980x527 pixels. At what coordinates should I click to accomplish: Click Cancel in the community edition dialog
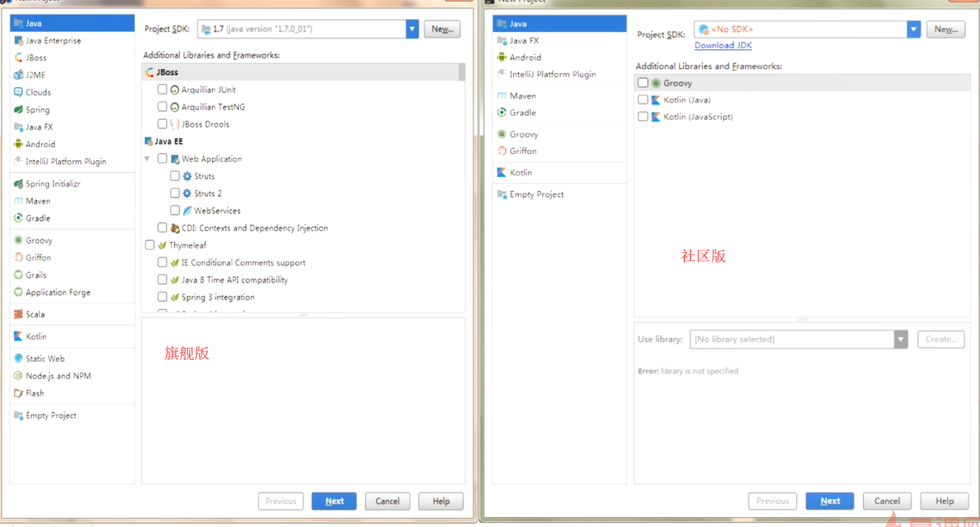[x=887, y=501]
